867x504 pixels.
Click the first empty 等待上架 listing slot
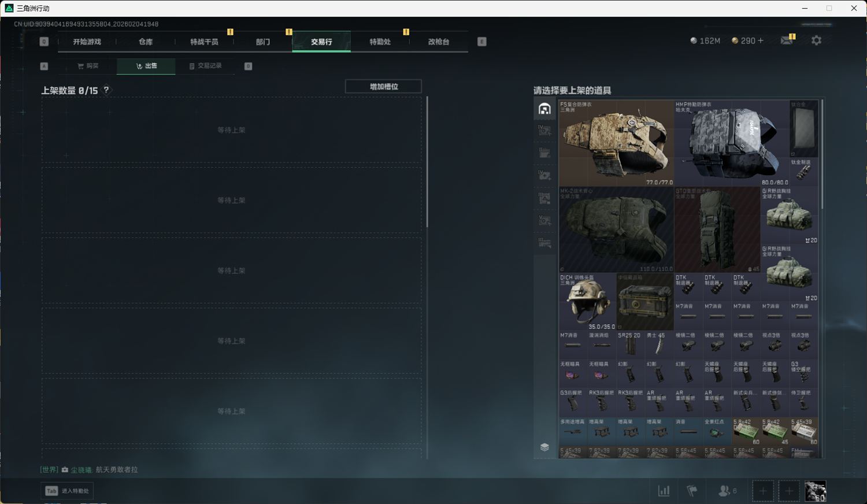click(x=231, y=130)
